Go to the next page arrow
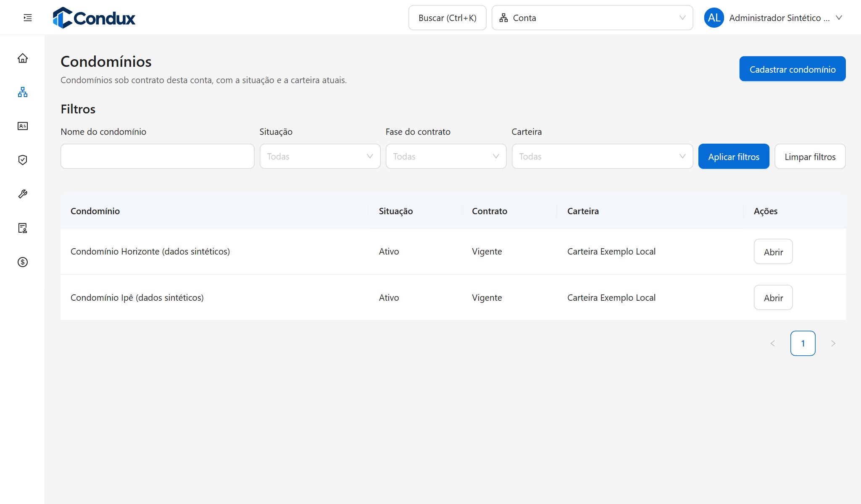Viewport: 861px width, 504px height. 833,344
